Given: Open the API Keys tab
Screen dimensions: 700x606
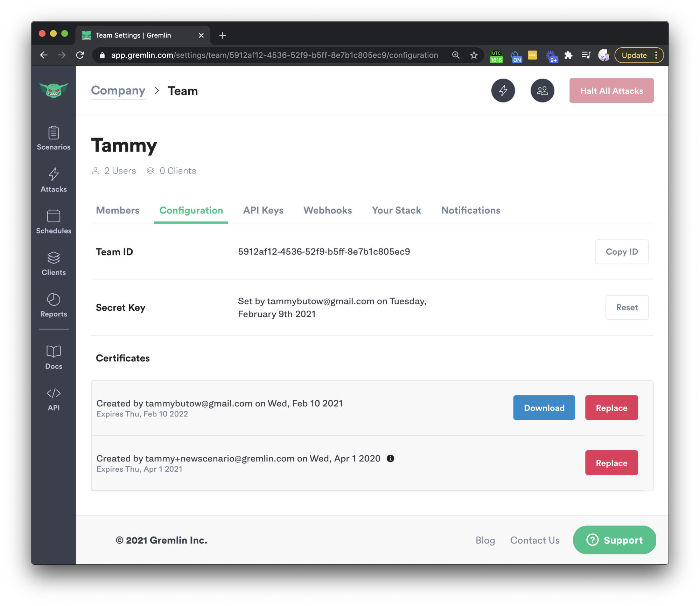Looking at the screenshot, I should pyautogui.click(x=263, y=210).
